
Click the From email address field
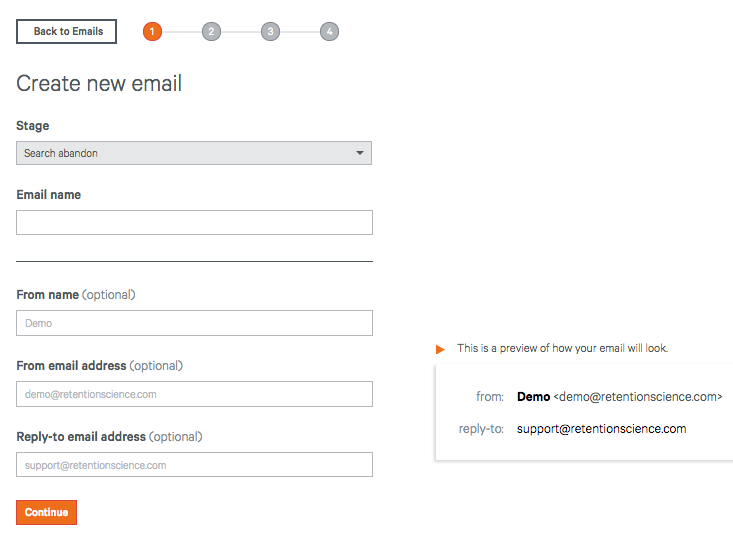[x=194, y=394]
